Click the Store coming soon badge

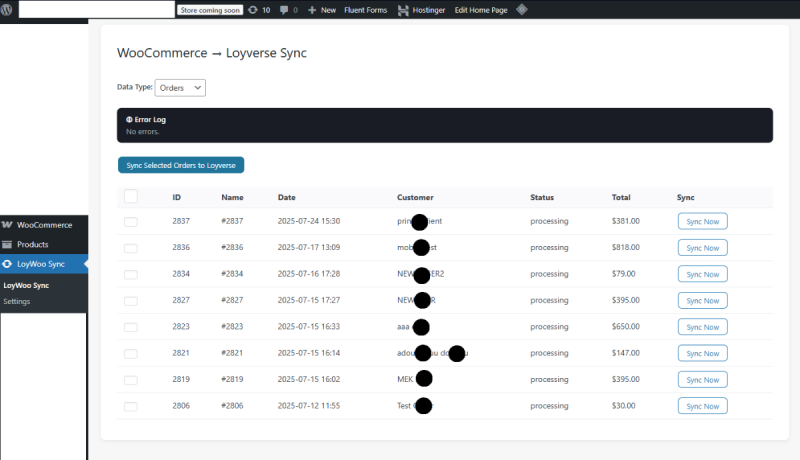(x=209, y=9)
